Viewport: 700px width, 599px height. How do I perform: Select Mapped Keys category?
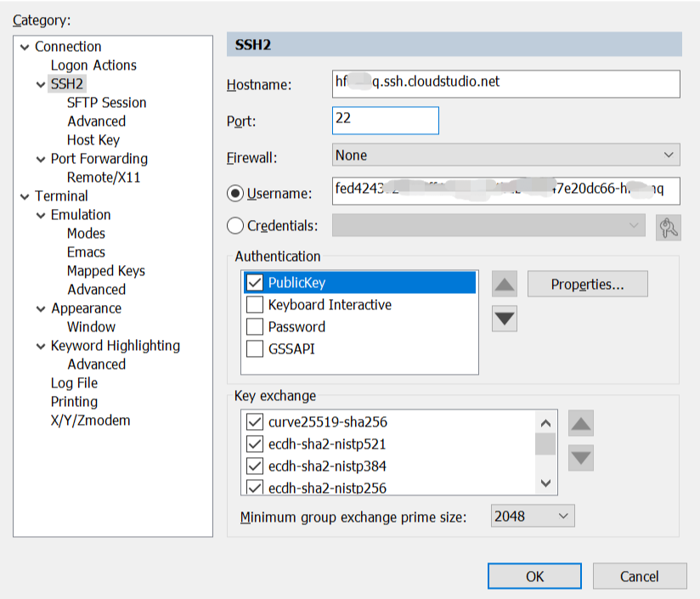(x=106, y=271)
